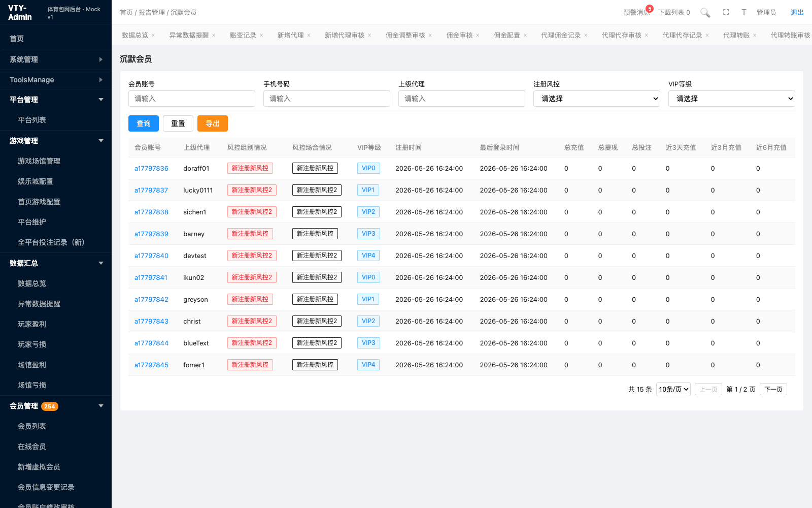The height and width of the screenshot is (508, 812).
Task: Collapse the 数据汇总 sidebar section
Action: 56,263
